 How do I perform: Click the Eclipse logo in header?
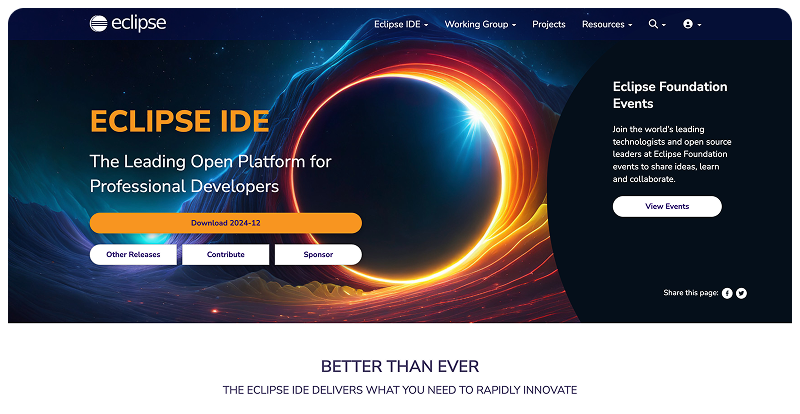click(128, 23)
